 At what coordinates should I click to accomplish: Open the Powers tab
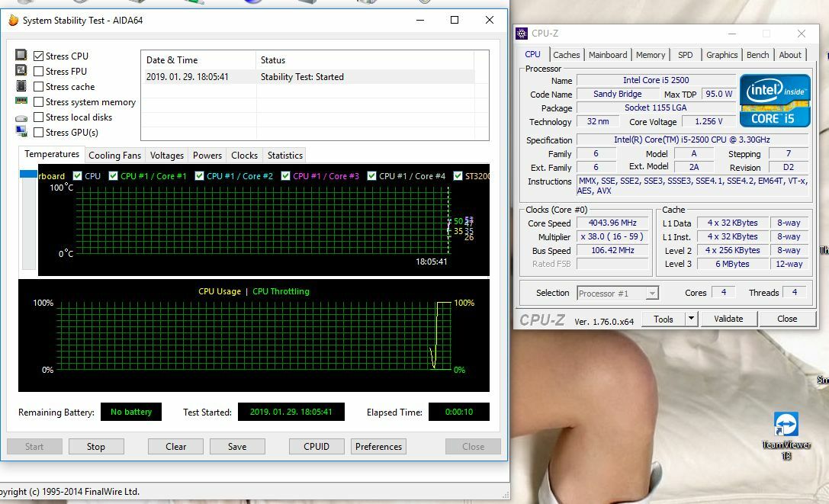(x=207, y=156)
